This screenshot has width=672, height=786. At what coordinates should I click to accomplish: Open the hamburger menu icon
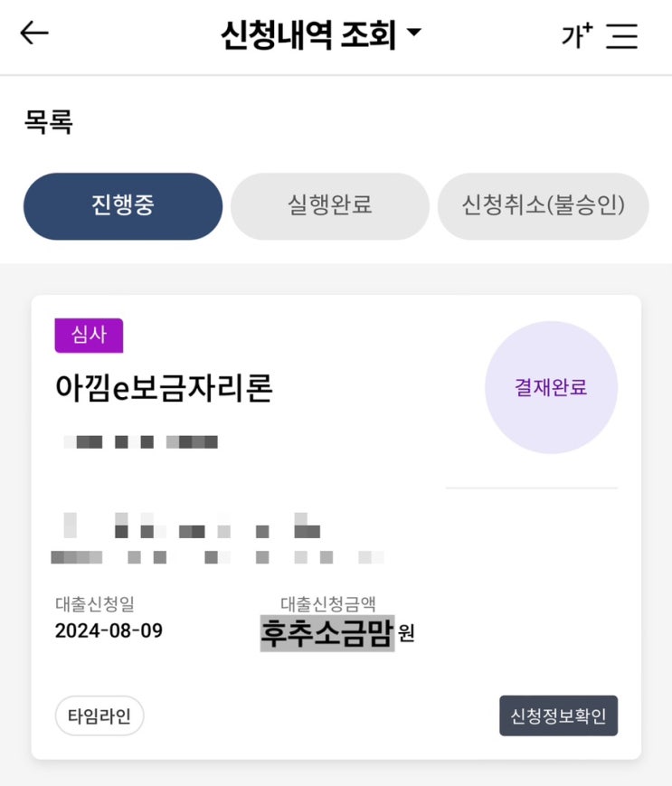coord(621,35)
